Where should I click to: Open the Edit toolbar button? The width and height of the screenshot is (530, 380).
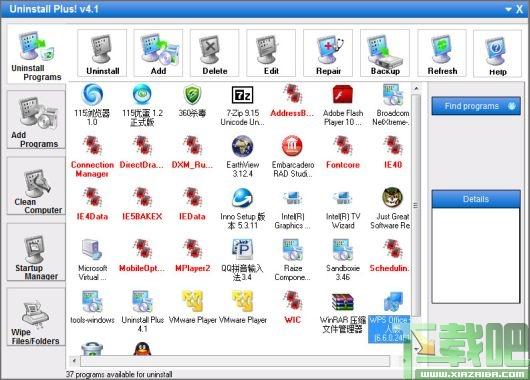271,53
